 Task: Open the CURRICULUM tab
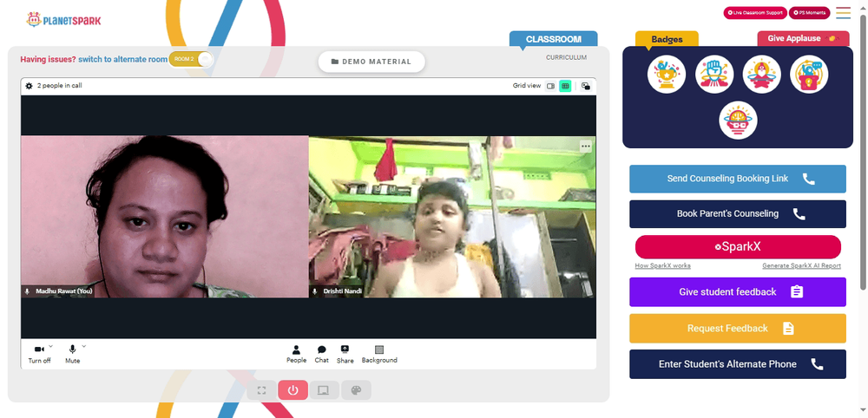[x=566, y=57]
